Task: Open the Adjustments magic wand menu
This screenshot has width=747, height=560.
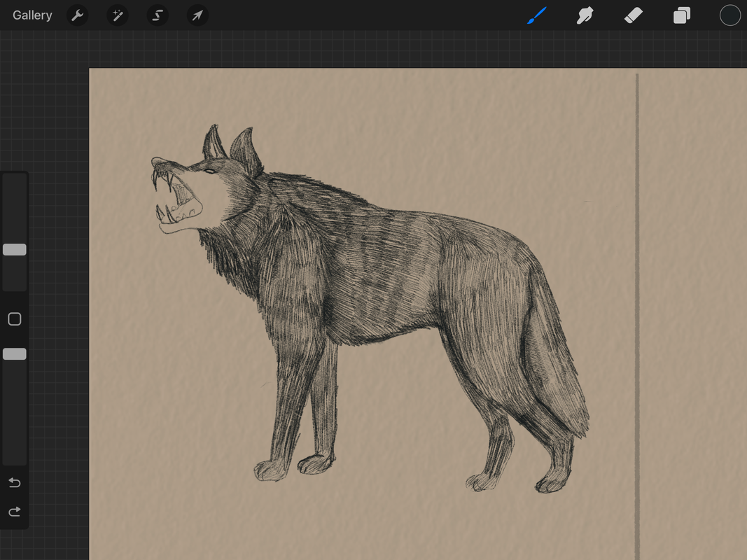Action: pos(117,15)
